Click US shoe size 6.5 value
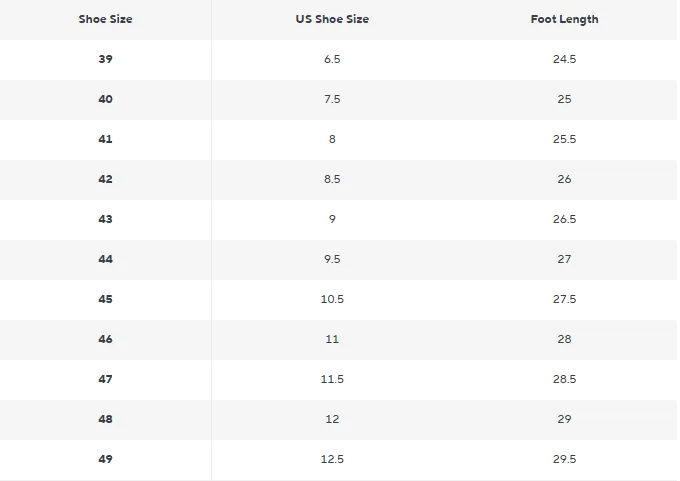Image resolution: width=680 pixels, height=481 pixels. [332, 59]
